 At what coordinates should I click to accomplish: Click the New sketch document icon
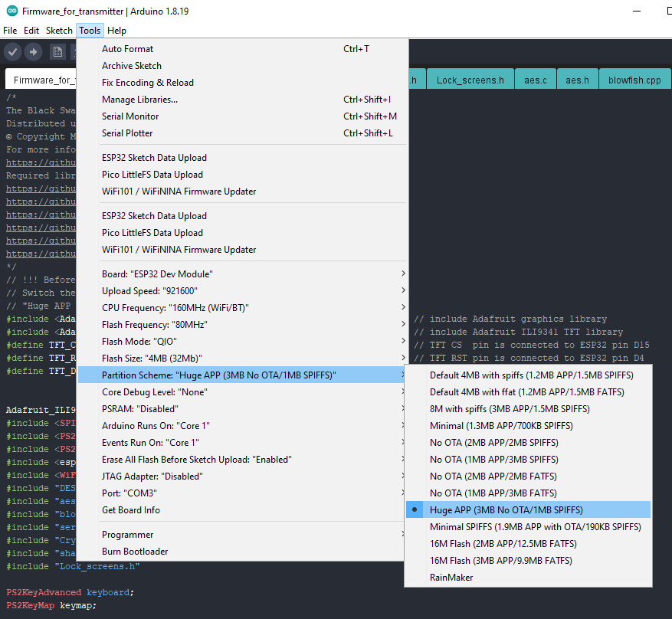click(x=57, y=52)
